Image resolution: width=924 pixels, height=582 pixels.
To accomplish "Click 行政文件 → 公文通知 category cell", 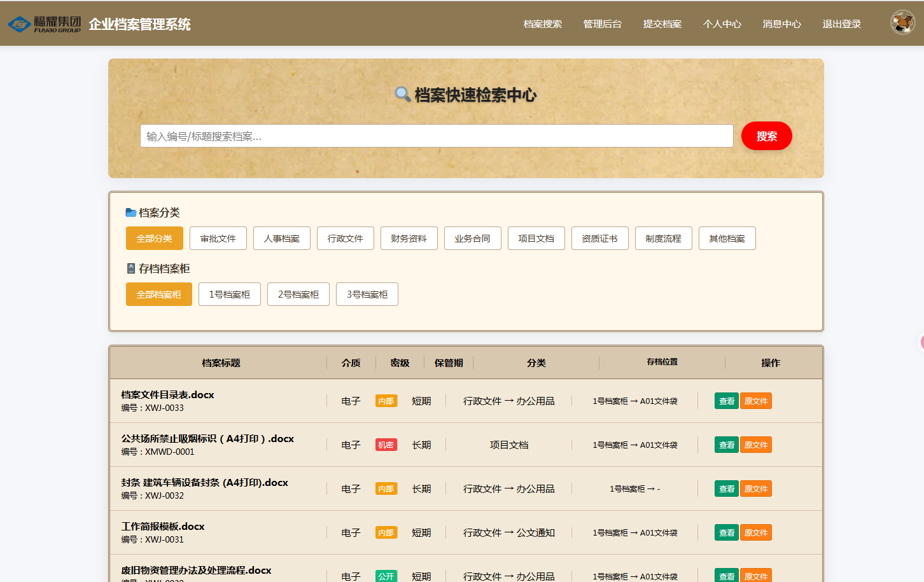I will pyautogui.click(x=509, y=533).
